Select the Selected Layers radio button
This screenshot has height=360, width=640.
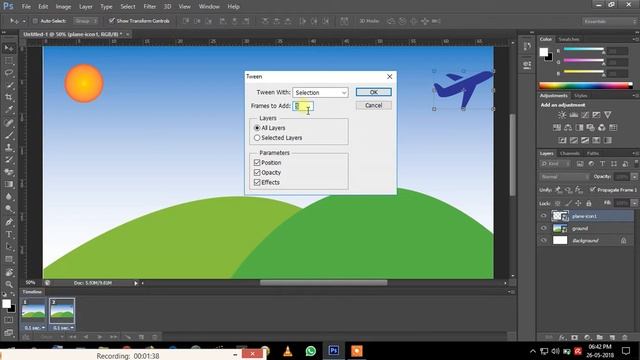tap(257, 138)
